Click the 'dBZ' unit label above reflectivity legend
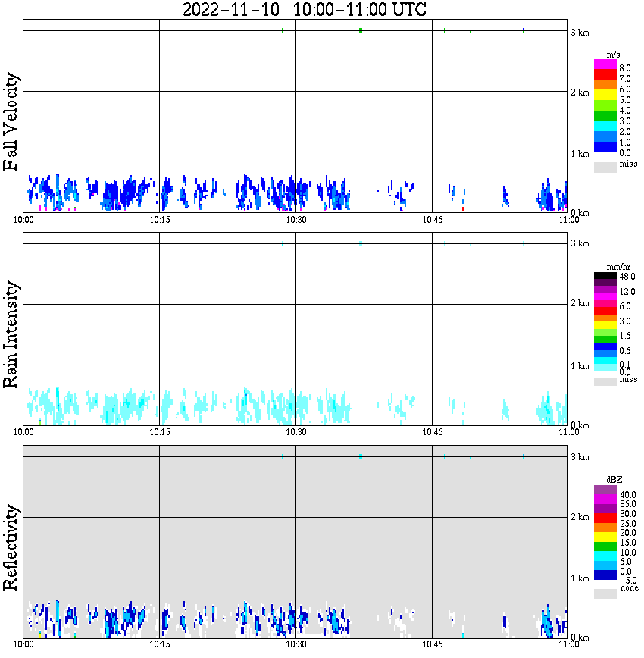The height and width of the screenshot is (658, 644). click(x=614, y=480)
